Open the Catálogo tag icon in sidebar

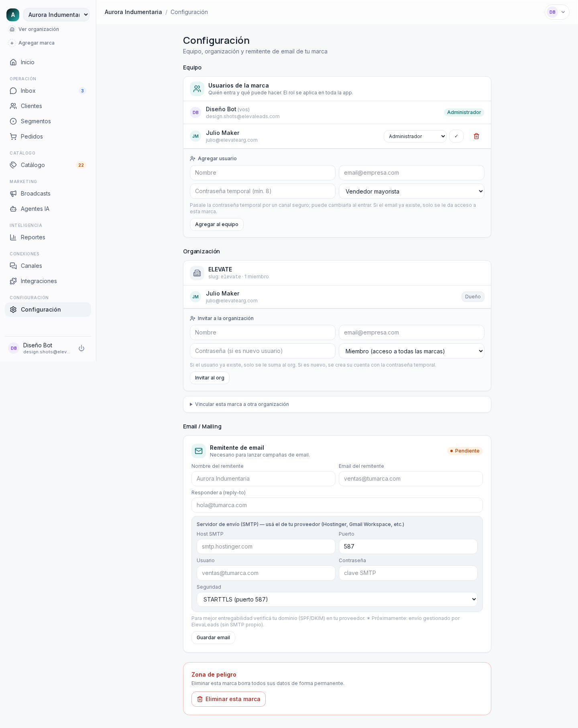pyautogui.click(x=13, y=165)
